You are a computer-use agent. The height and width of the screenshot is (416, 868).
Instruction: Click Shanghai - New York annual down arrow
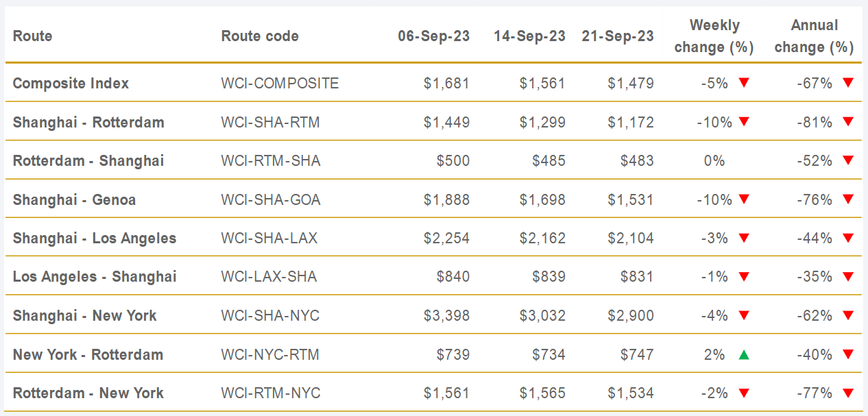click(848, 316)
